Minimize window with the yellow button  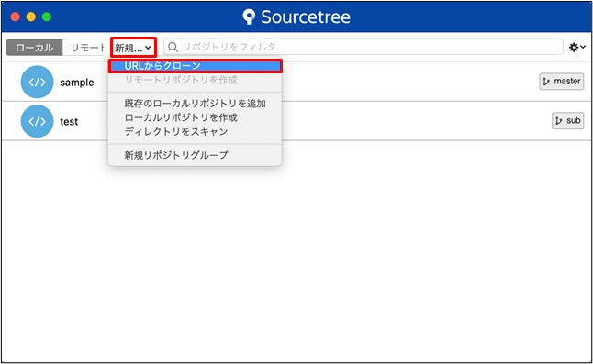click(x=31, y=17)
